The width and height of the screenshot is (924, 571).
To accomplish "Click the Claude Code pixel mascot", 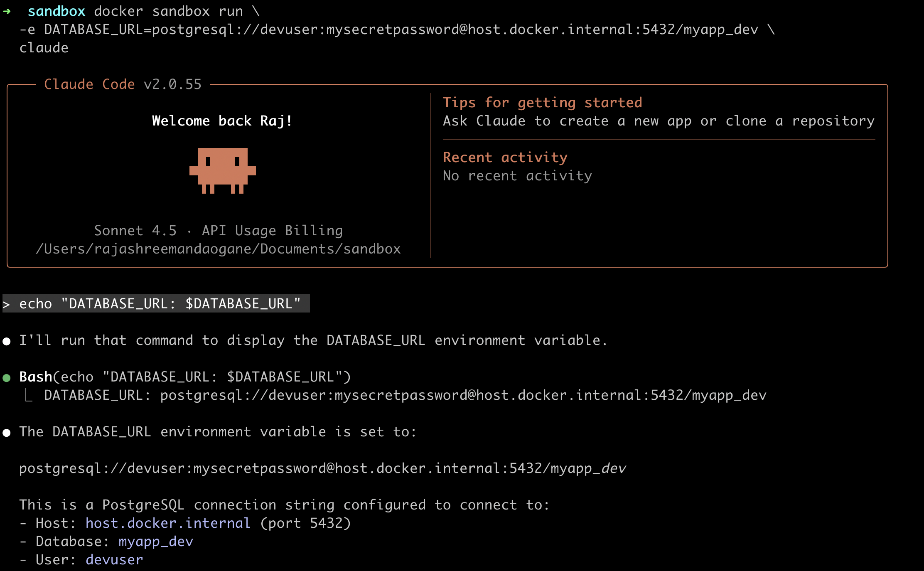I will coord(223,170).
